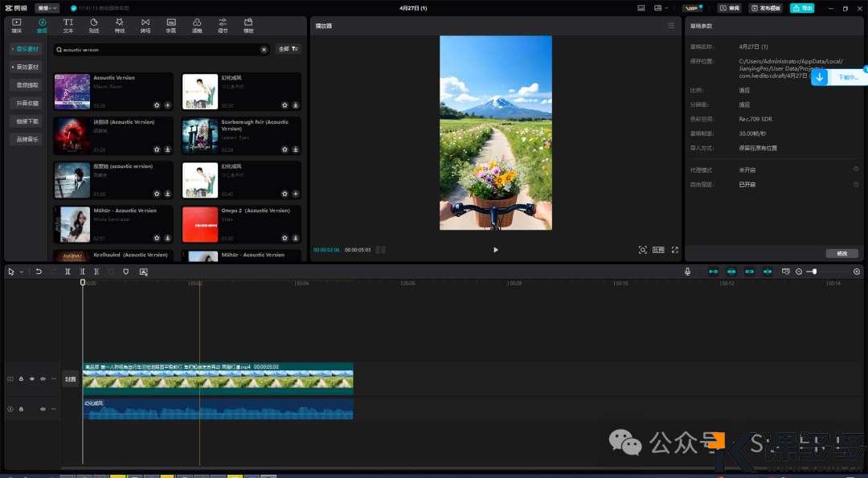Enter fullscreen preview in the player
This screenshot has width=868, height=478.
(x=674, y=250)
